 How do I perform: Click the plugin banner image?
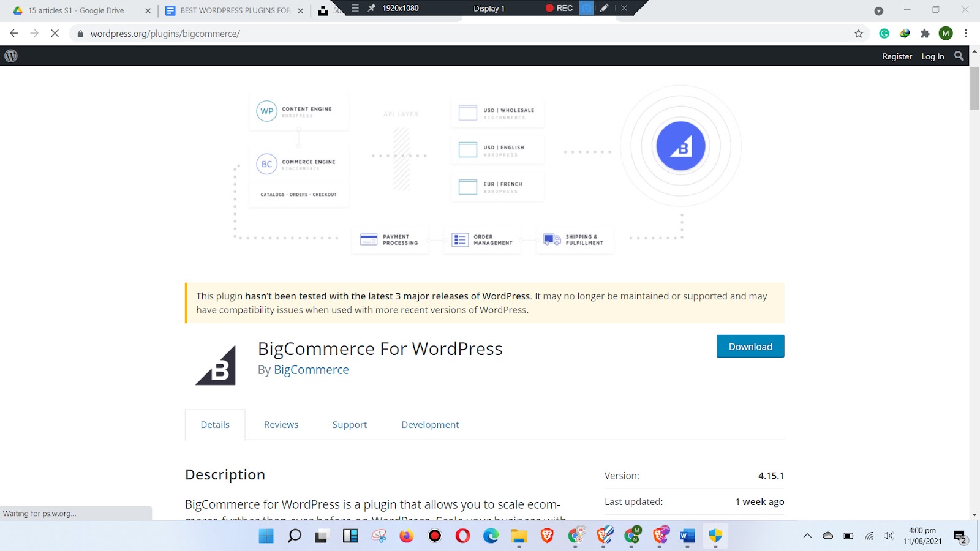pos(484,170)
